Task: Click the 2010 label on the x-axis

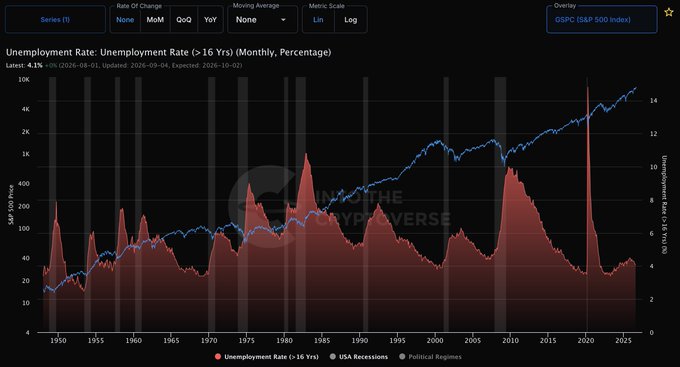Action: 510,341
